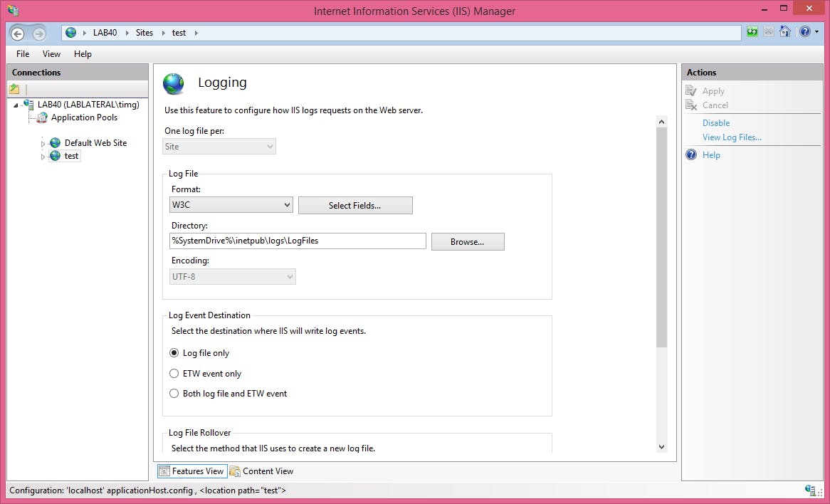This screenshot has width=830, height=504.
Task: Open the breadcrumb arrow after Sites
Action: (163, 33)
